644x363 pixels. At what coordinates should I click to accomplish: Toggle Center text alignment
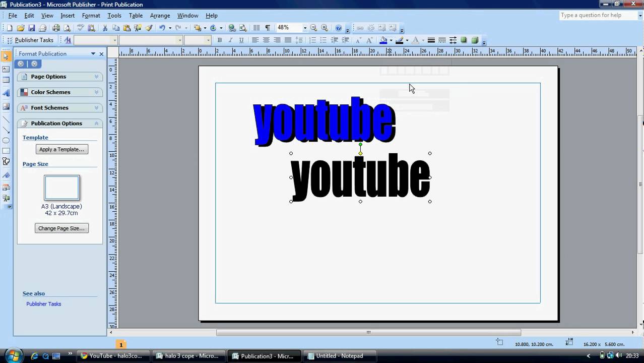266,40
